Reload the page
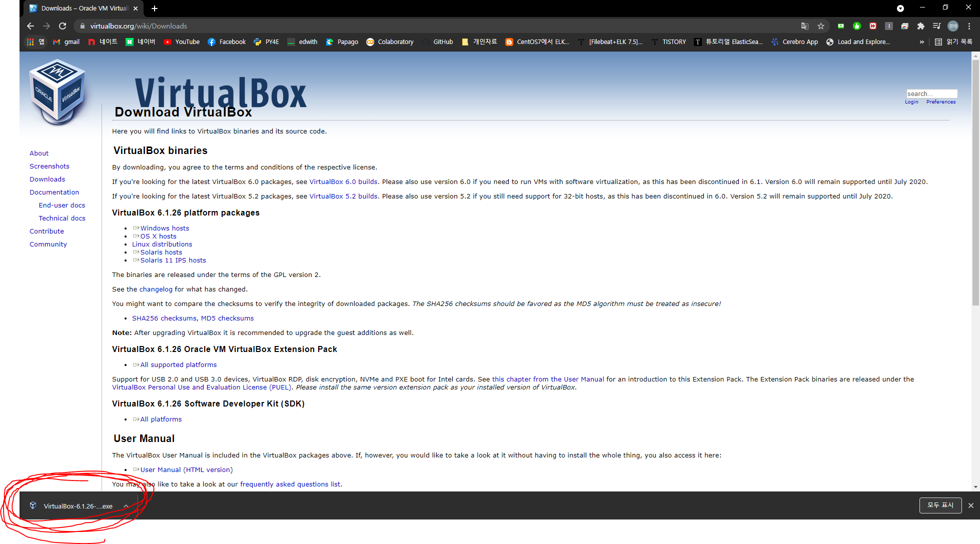This screenshot has height=544, width=980. coord(63,26)
